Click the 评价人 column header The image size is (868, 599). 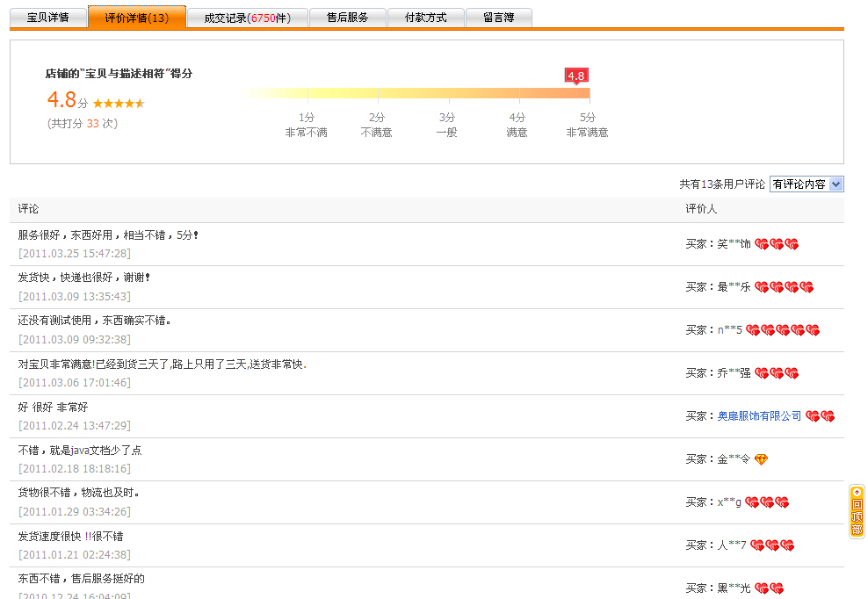(x=701, y=209)
